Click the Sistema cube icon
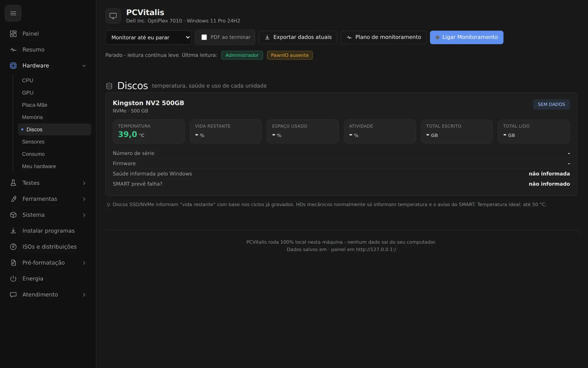This screenshot has height=368, width=588. tap(13, 215)
